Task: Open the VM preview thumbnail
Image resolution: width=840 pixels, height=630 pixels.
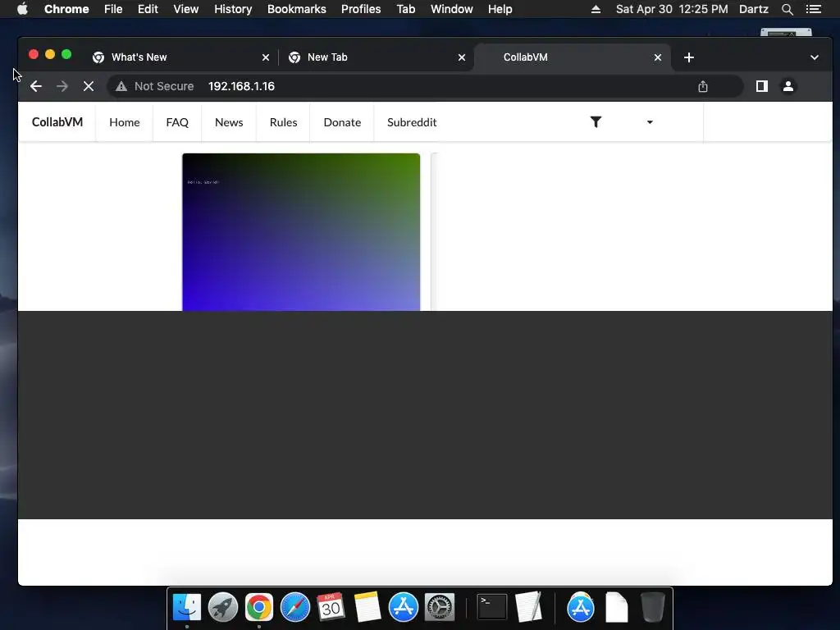Action: click(x=301, y=232)
